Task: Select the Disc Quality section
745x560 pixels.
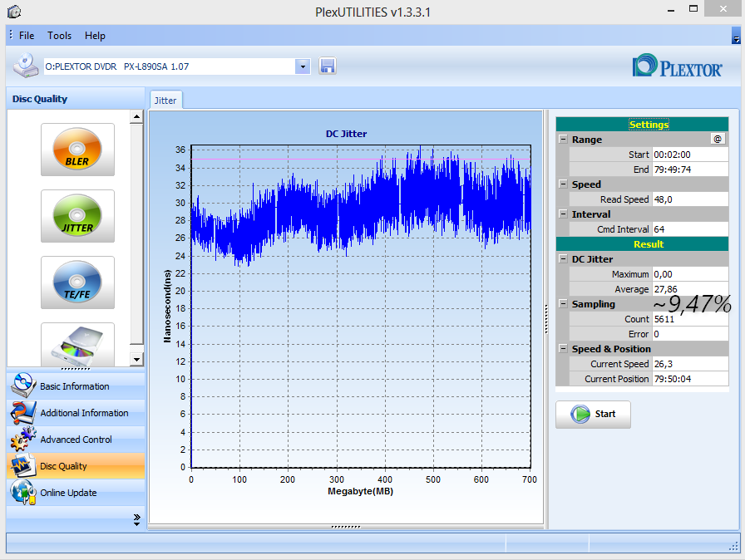Action: click(76, 465)
